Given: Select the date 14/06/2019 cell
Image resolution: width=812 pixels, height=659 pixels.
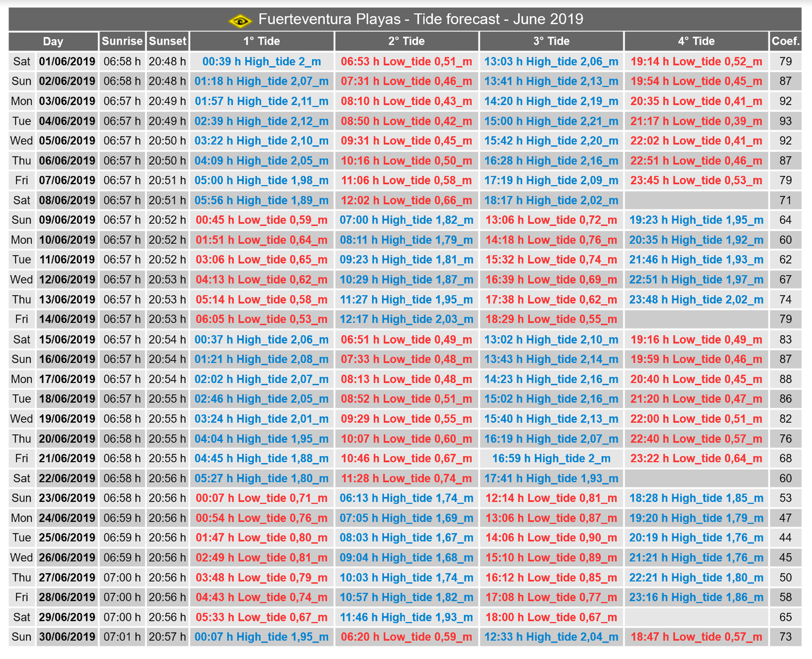Looking at the screenshot, I should 67,319.
